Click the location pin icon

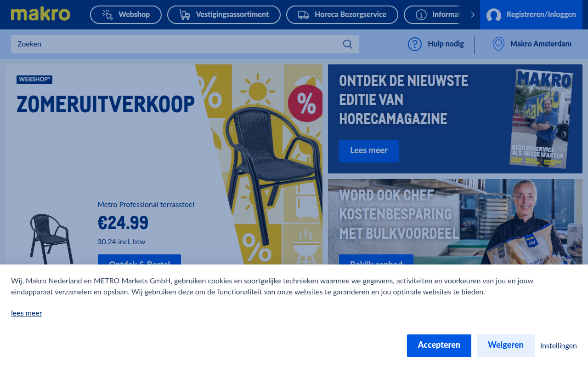(x=498, y=44)
